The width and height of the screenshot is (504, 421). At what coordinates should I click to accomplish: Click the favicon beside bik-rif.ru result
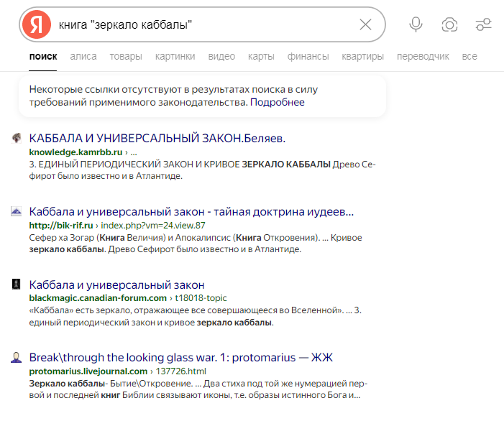[x=17, y=211]
